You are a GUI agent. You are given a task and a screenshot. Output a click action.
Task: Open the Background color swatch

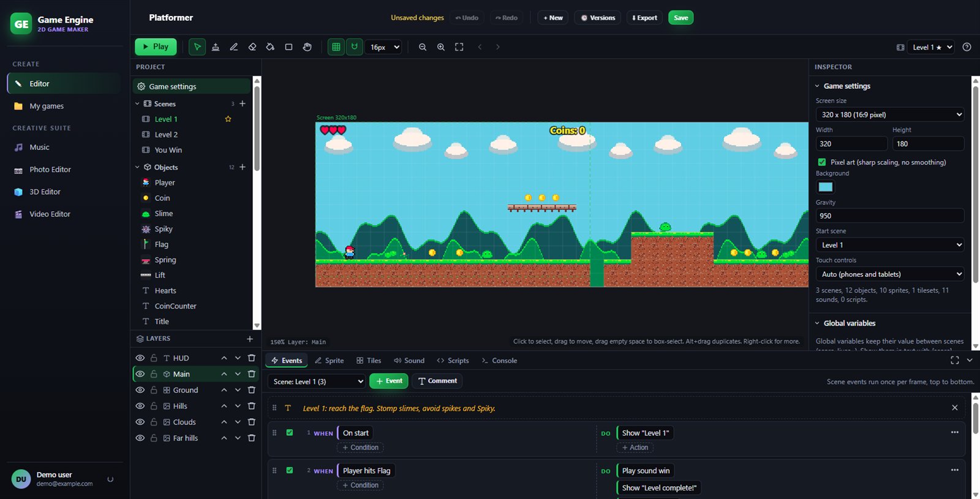click(x=826, y=187)
